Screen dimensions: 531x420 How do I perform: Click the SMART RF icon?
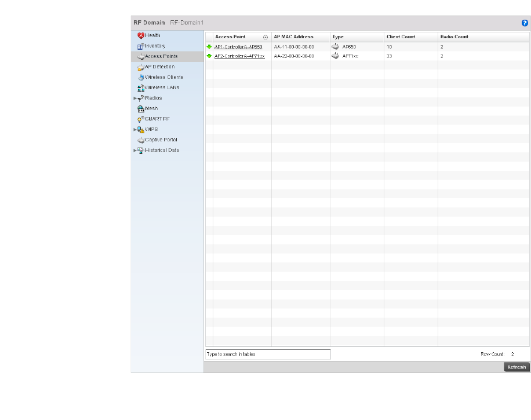pos(141,119)
